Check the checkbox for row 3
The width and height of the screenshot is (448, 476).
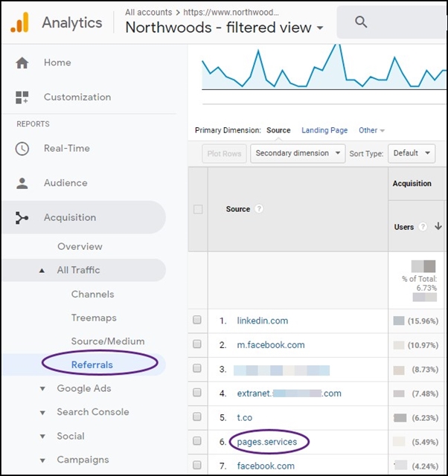tap(197, 368)
